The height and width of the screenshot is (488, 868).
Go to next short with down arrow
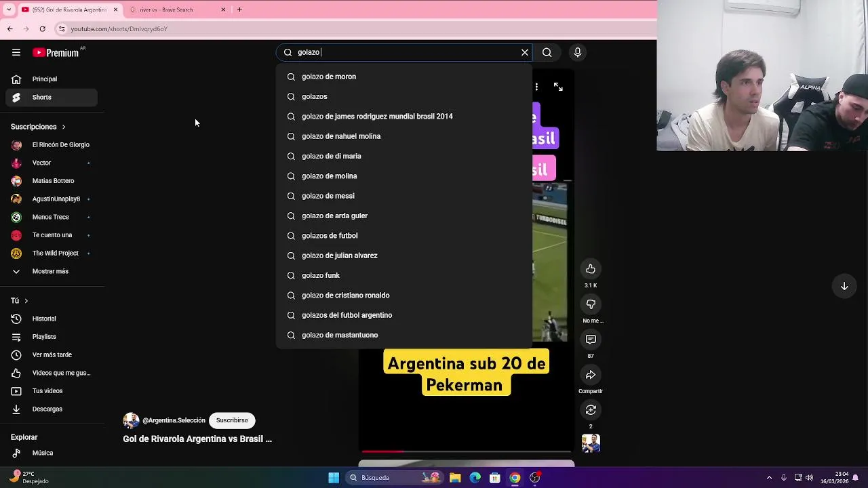tap(844, 286)
